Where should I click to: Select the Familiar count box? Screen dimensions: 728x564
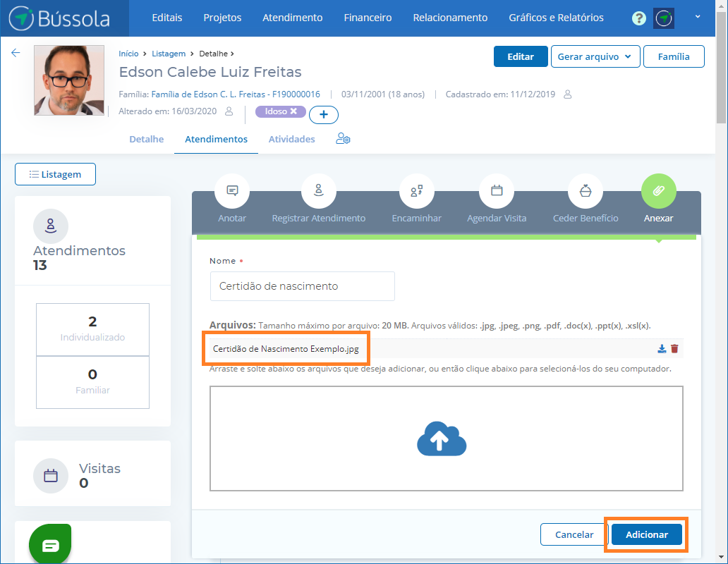click(x=93, y=383)
